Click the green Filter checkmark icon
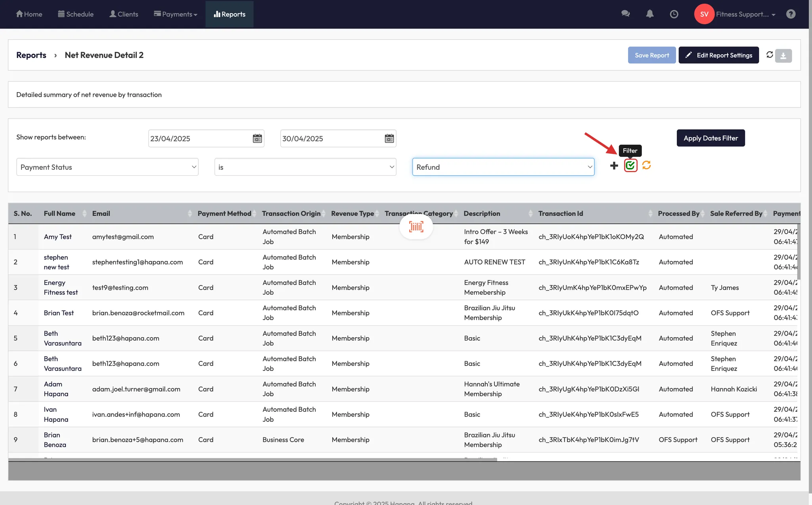 pyautogui.click(x=630, y=165)
